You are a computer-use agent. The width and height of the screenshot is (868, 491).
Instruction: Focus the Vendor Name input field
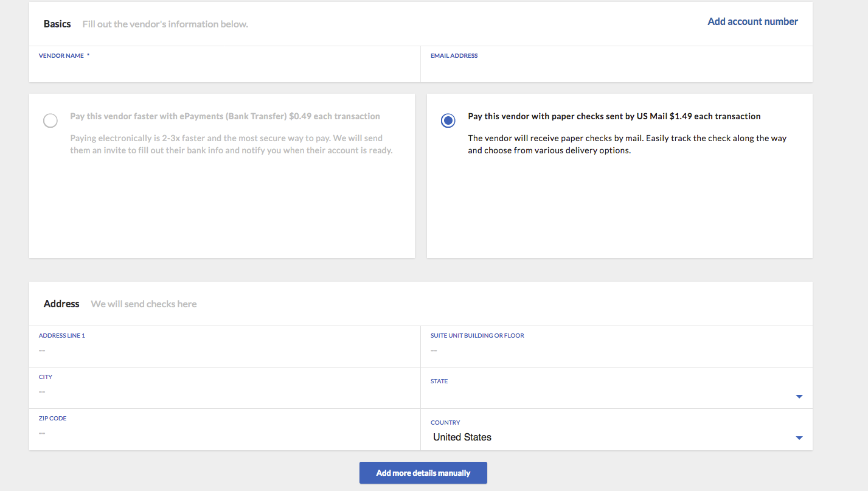tap(224, 70)
